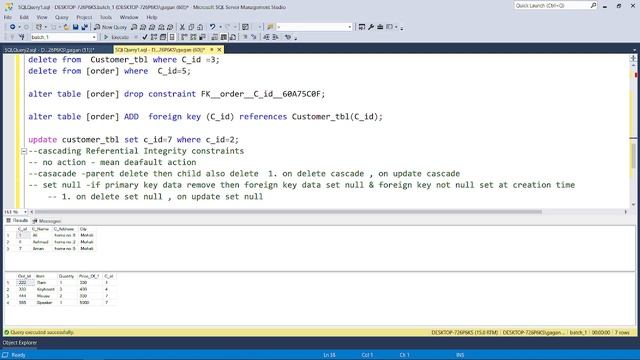Click the Paste icon in toolbar
This screenshot has height=360, width=640.
200,27
